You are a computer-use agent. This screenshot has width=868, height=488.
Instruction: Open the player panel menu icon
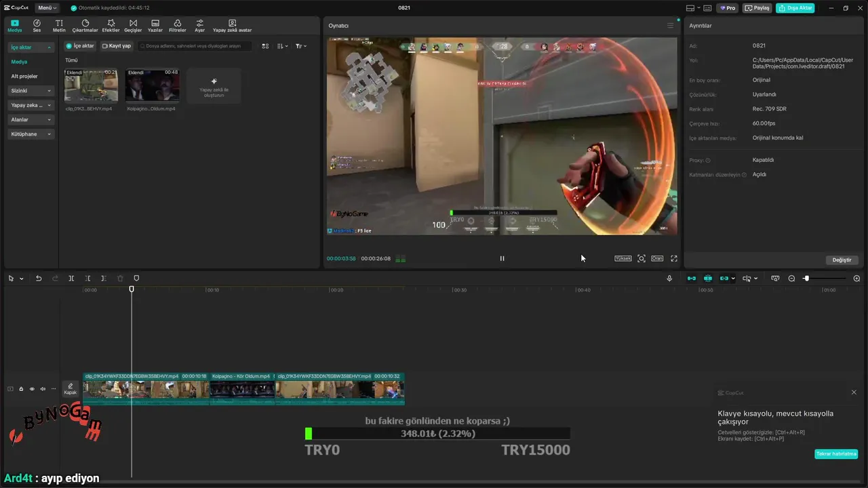pyautogui.click(x=671, y=26)
